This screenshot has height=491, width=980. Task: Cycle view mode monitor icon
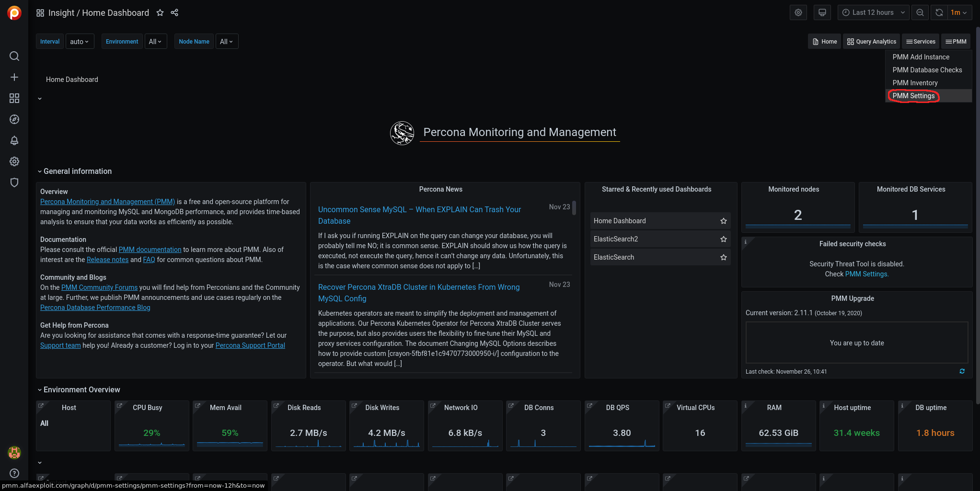point(822,12)
